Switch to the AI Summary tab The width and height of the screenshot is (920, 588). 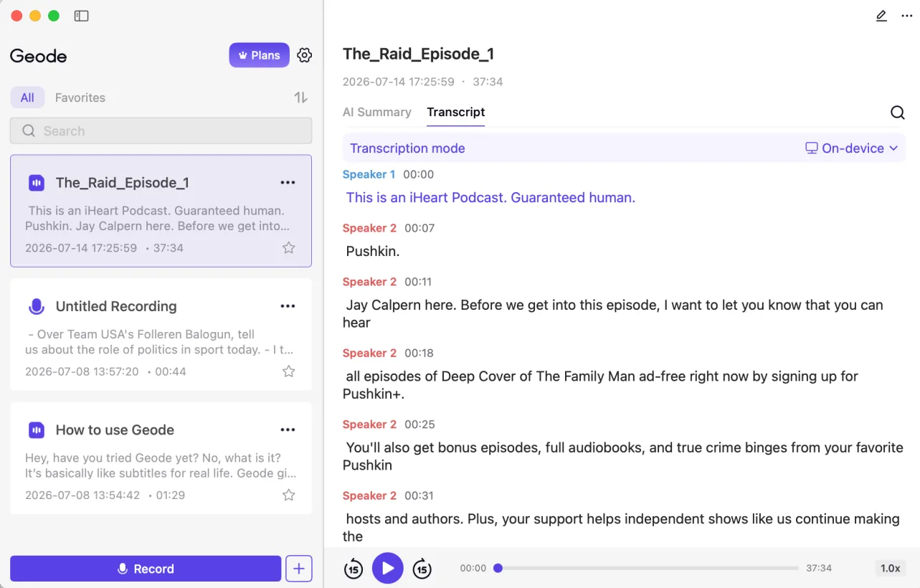click(377, 112)
